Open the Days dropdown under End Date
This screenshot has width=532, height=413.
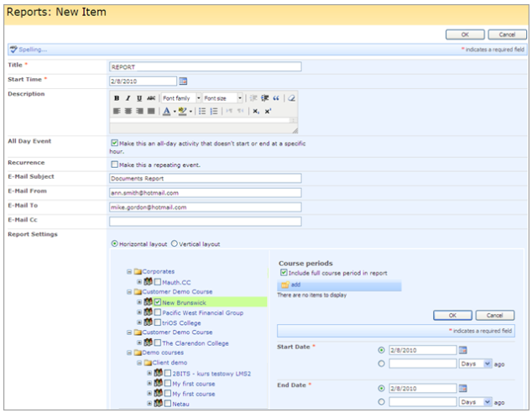pyautogui.click(x=475, y=402)
